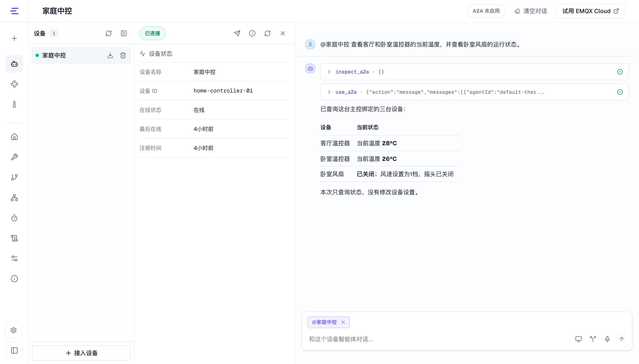
Task: Click the branch arrows icon in chat input
Action: click(x=593, y=339)
